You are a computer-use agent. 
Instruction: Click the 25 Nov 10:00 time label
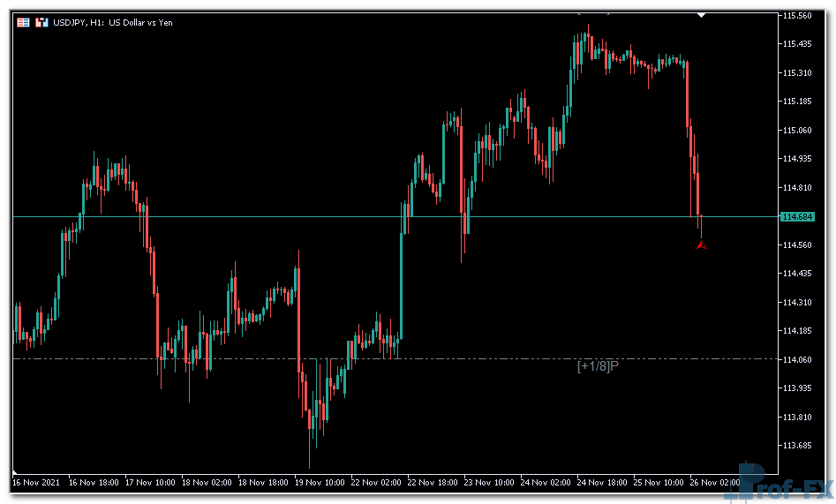point(658,483)
